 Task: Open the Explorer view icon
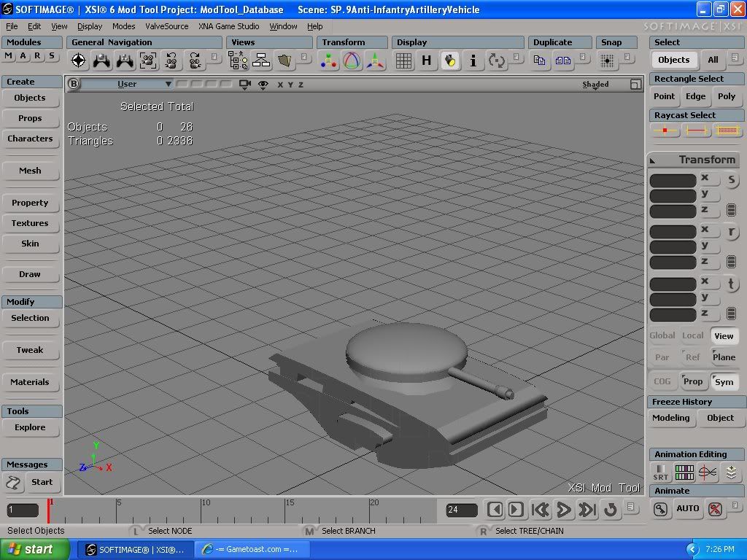pos(238,61)
